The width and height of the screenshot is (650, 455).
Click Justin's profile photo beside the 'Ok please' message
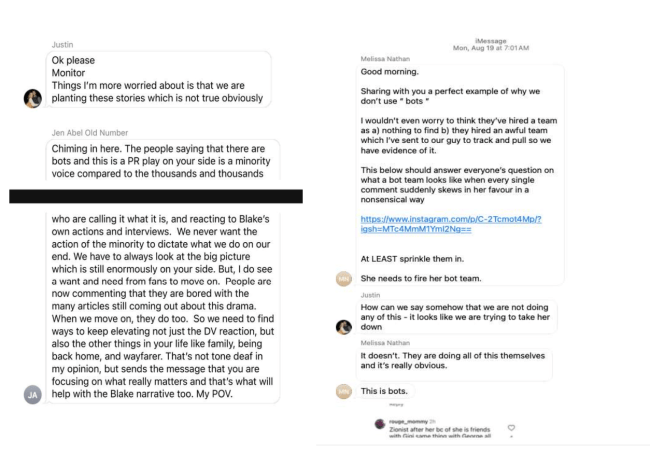[x=32, y=97]
